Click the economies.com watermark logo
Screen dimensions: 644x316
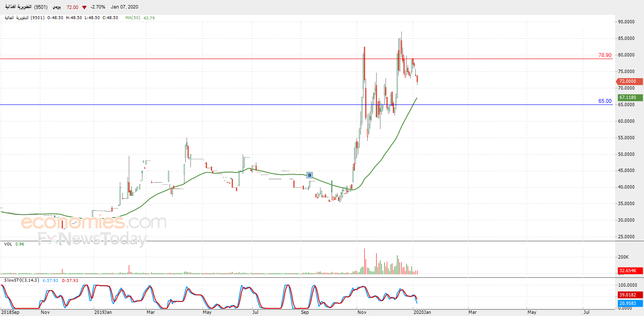(94, 222)
